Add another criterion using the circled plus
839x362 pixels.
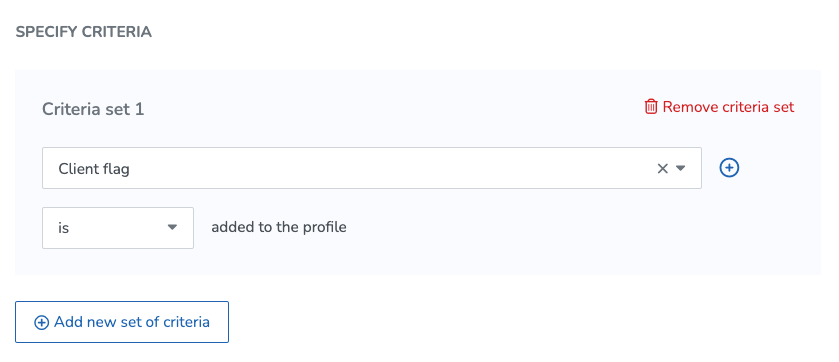tap(729, 168)
